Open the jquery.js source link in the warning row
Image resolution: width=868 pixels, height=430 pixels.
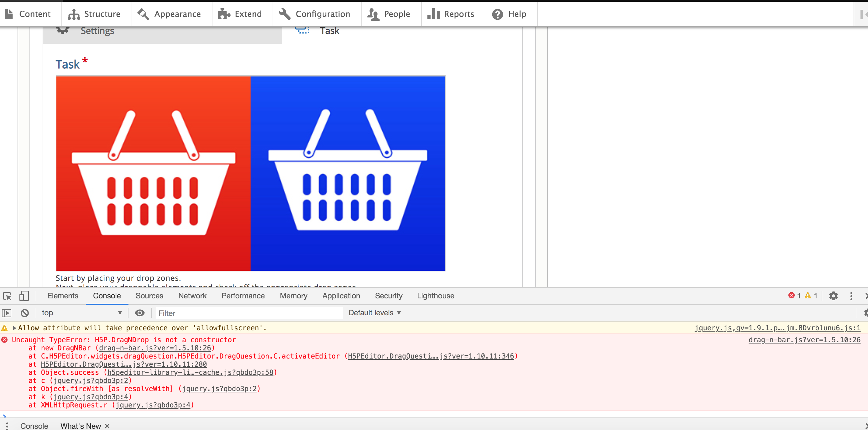[x=777, y=328]
